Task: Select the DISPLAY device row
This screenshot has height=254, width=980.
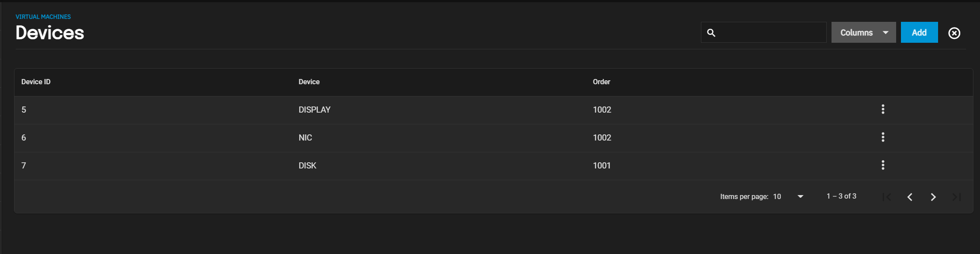Action: [x=314, y=110]
